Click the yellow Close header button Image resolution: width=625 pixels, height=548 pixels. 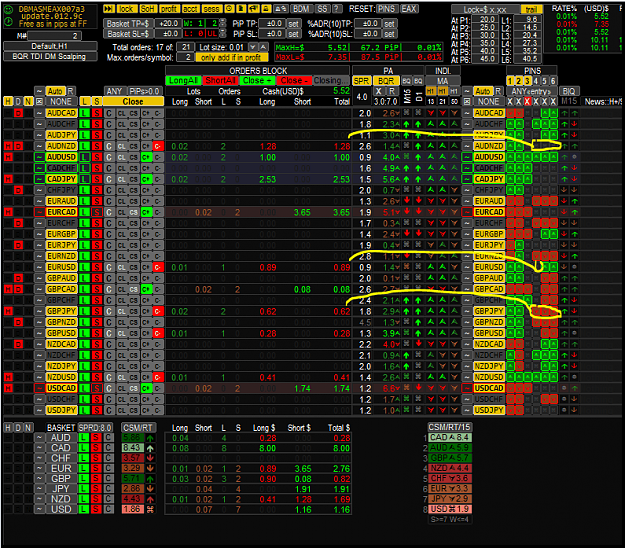pyautogui.click(x=133, y=102)
